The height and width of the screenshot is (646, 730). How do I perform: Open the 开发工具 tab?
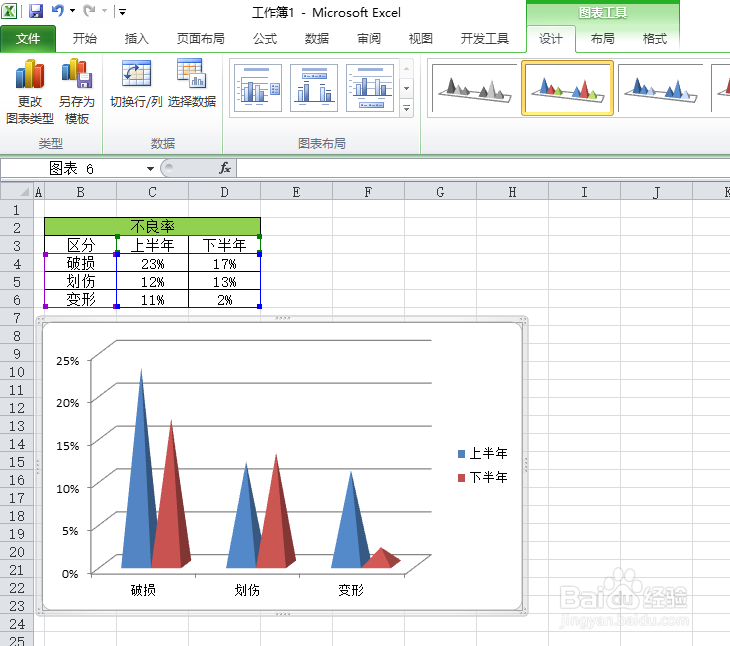[484, 39]
